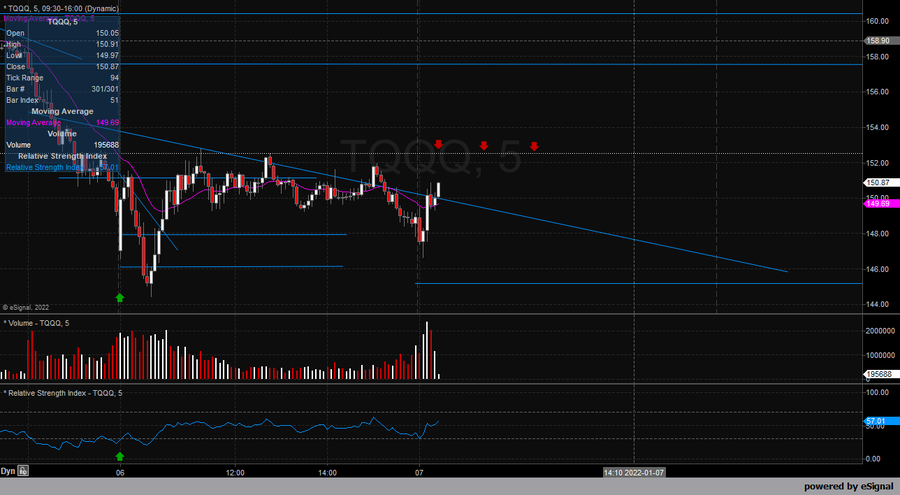Click the Low 149.97 row in data window

tap(63, 56)
